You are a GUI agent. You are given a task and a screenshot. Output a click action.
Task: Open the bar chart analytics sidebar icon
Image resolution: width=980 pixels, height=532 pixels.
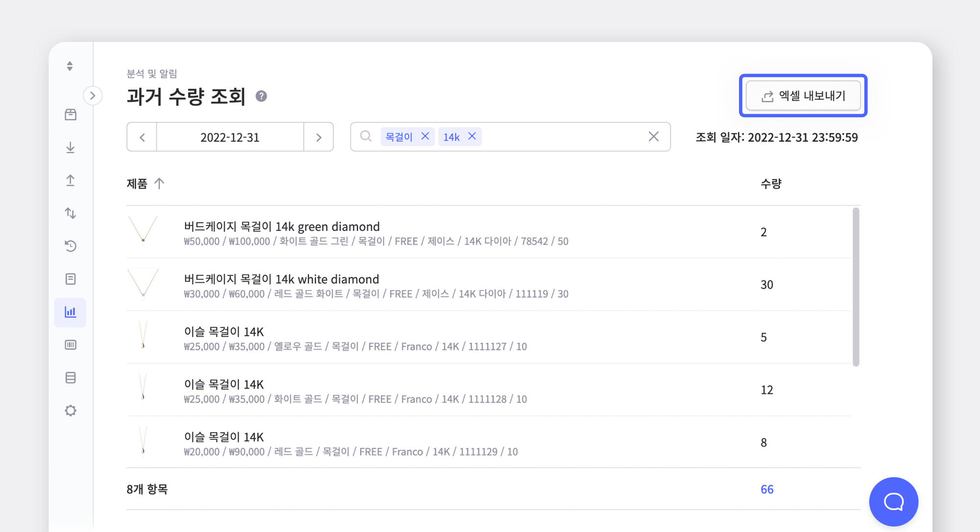tap(71, 312)
